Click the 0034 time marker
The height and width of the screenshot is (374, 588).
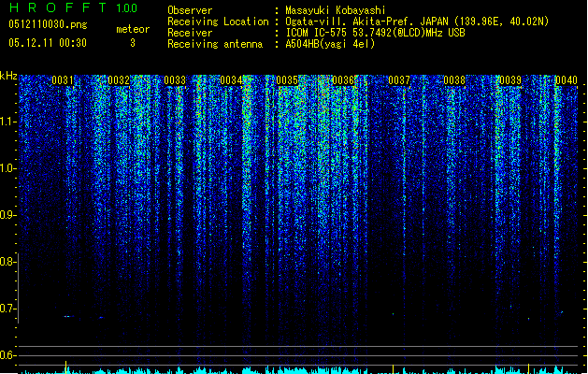[231, 80]
